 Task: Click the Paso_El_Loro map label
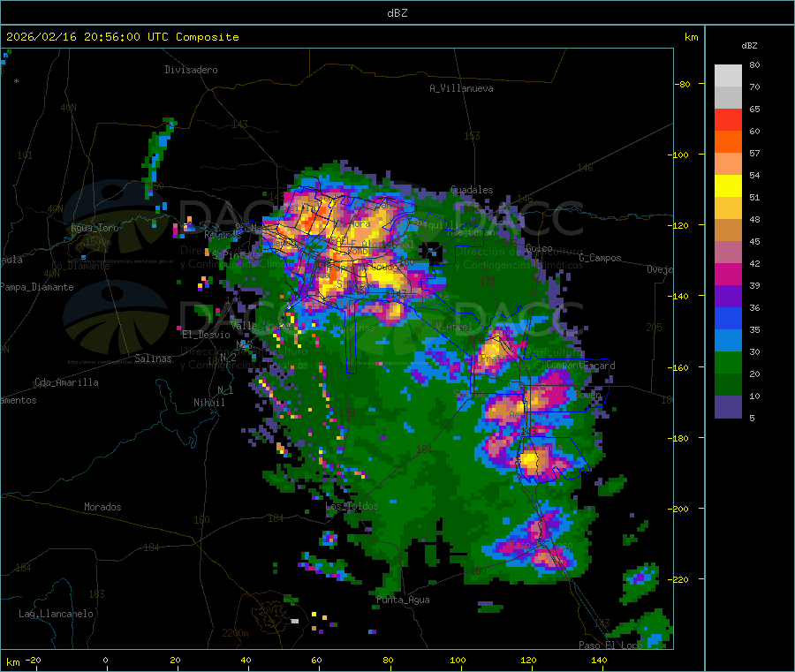[x=610, y=646]
